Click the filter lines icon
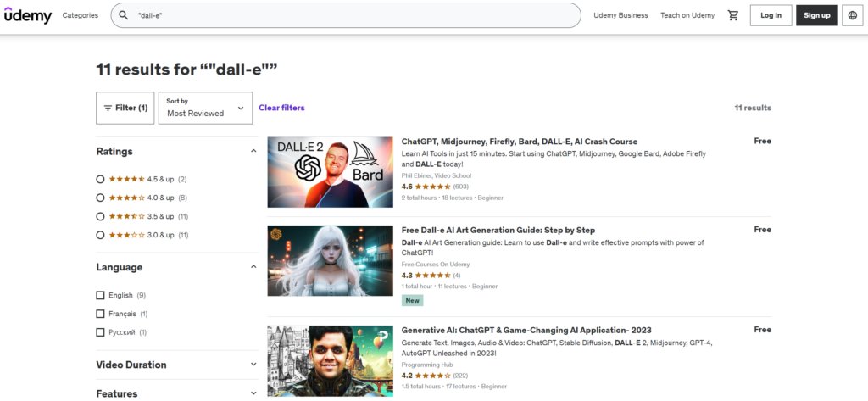Image resolution: width=868 pixels, height=401 pixels. coord(108,108)
